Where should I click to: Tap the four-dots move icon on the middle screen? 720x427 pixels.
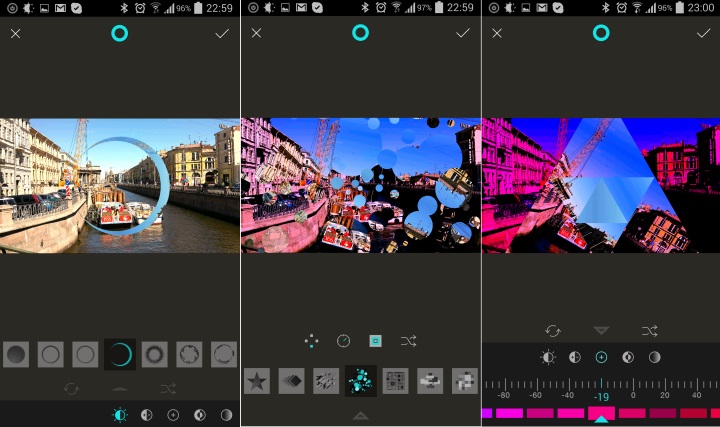tap(311, 341)
